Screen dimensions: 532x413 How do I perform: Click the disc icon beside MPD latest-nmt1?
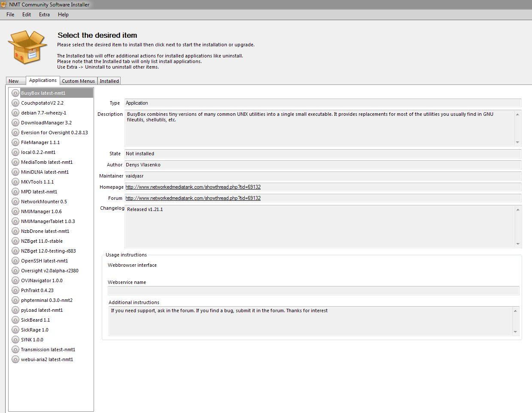coord(15,192)
